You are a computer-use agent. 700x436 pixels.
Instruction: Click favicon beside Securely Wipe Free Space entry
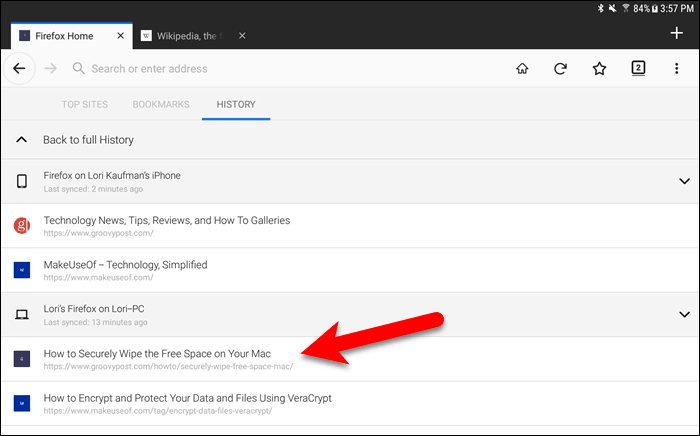pos(22,359)
